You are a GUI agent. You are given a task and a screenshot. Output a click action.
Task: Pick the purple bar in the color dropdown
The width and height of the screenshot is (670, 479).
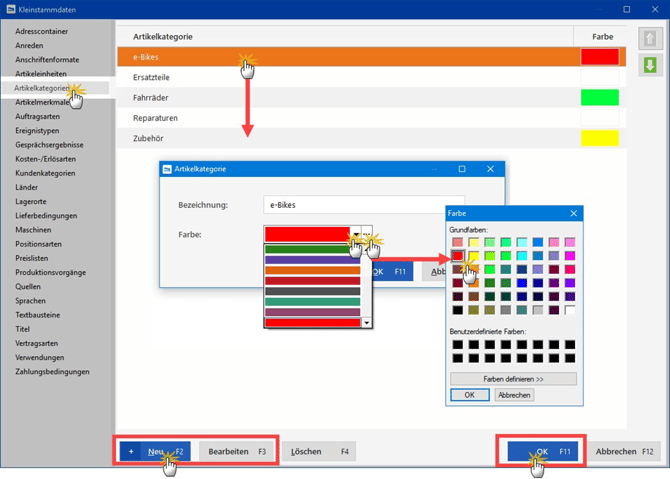312,260
